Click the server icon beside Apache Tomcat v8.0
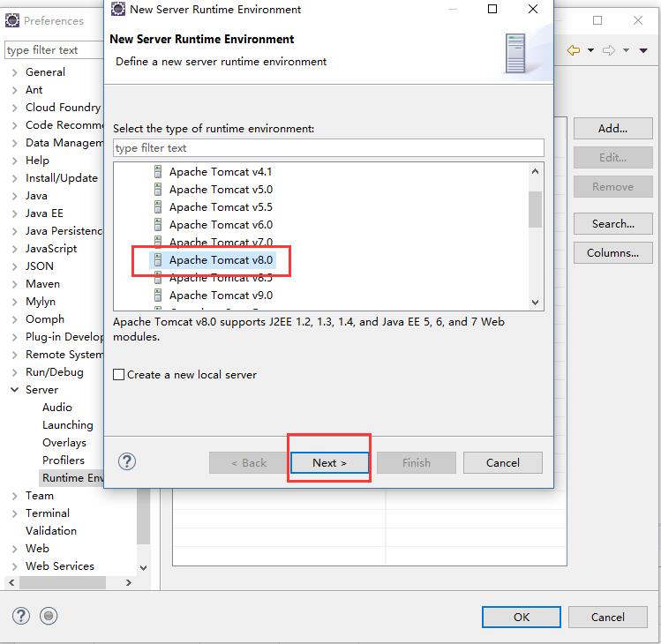661x644 pixels. coord(158,260)
